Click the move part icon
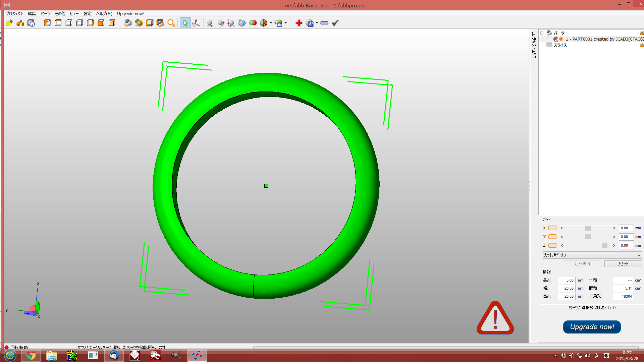Screen dimensions: 644x362 coord(210,23)
